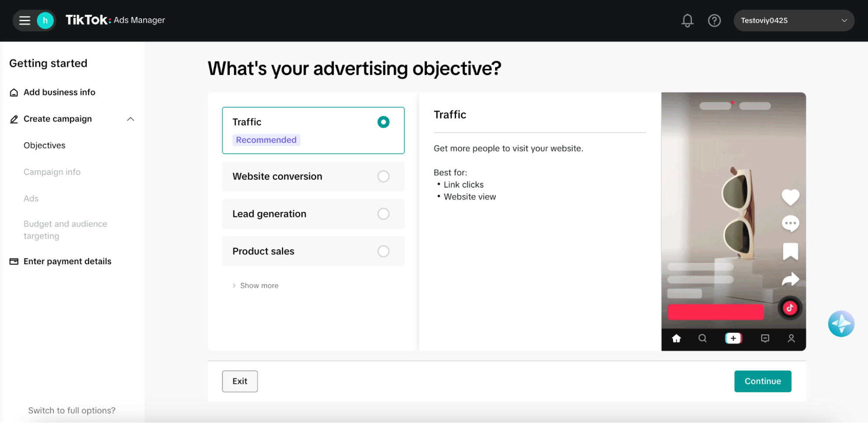Select the Website conversion radio button
Viewport: 868px width, 423px height.
tap(383, 176)
